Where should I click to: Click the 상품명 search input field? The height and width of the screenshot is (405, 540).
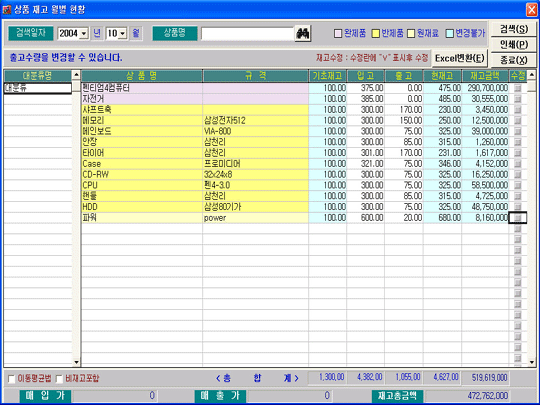point(247,34)
